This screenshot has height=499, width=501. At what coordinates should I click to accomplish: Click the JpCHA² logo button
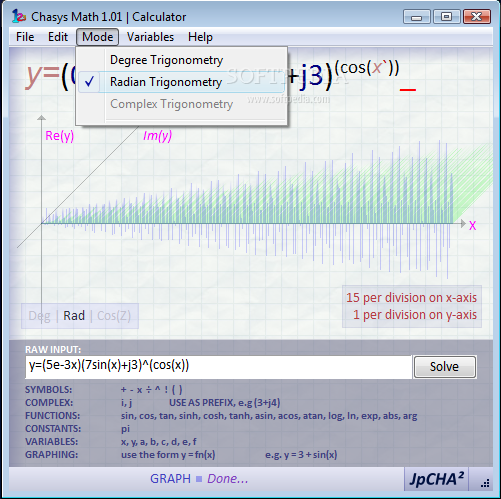coord(436,479)
